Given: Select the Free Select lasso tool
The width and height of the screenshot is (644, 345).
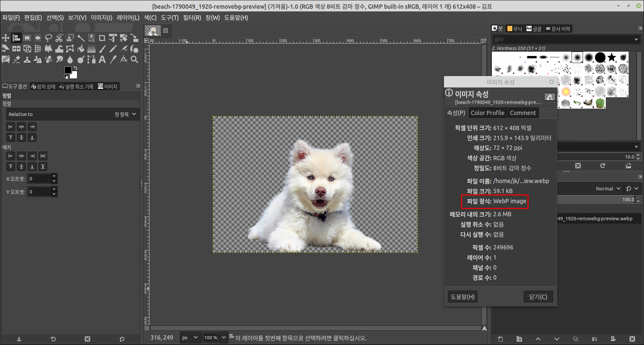Looking at the screenshot, I should (x=49, y=38).
